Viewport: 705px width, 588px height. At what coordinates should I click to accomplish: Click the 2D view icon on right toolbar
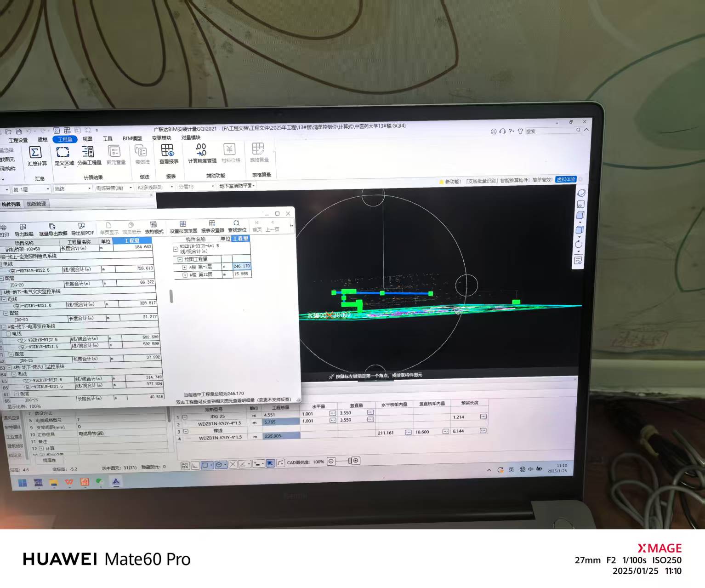[x=580, y=204]
